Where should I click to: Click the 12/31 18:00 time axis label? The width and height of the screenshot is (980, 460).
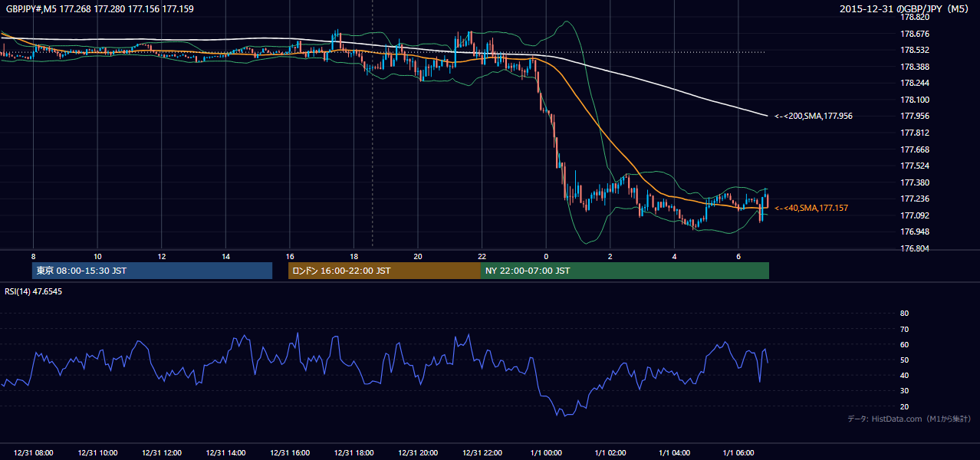click(x=354, y=453)
